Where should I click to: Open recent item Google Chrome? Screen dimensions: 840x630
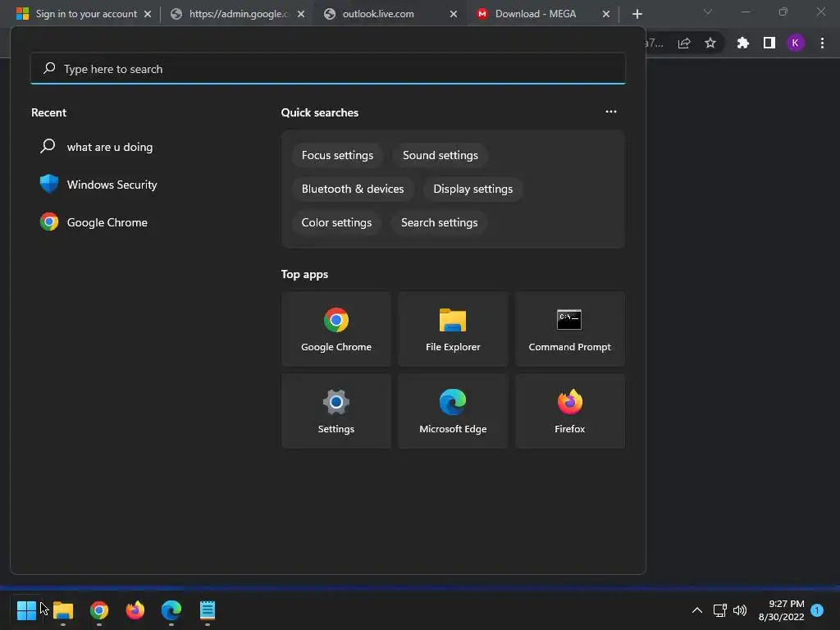pyautogui.click(x=94, y=221)
